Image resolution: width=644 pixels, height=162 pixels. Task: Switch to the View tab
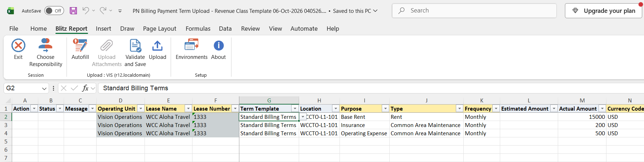(x=275, y=29)
